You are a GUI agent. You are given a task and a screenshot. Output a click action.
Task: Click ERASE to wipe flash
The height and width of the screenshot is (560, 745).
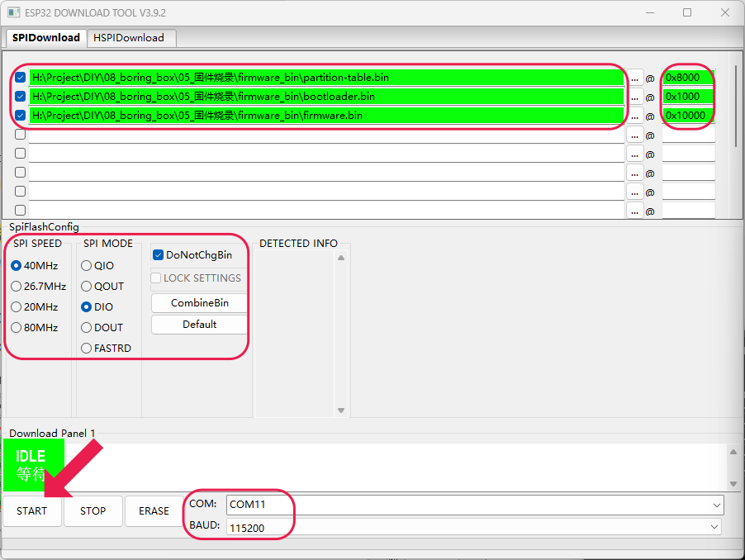tap(154, 511)
